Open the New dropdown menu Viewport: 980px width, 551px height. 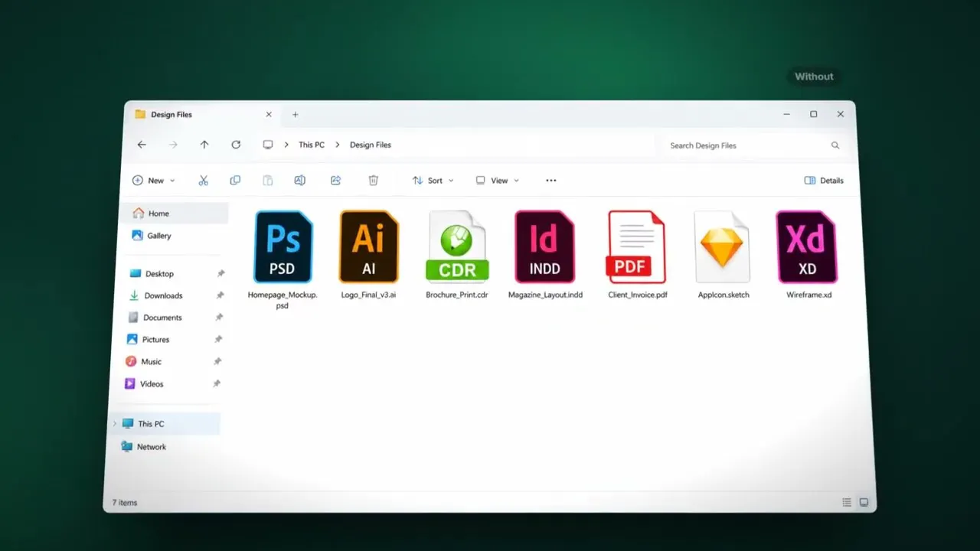pyautogui.click(x=154, y=181)
